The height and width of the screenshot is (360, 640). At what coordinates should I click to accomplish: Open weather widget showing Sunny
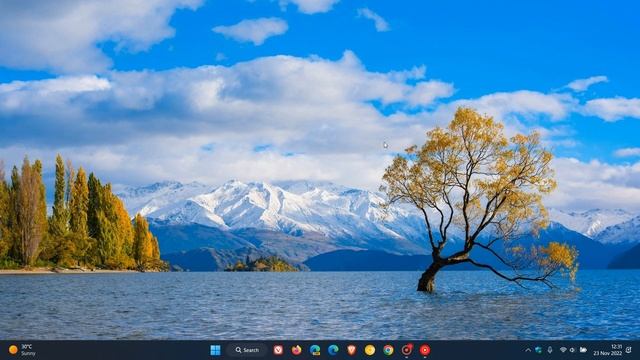pos(22,350)
